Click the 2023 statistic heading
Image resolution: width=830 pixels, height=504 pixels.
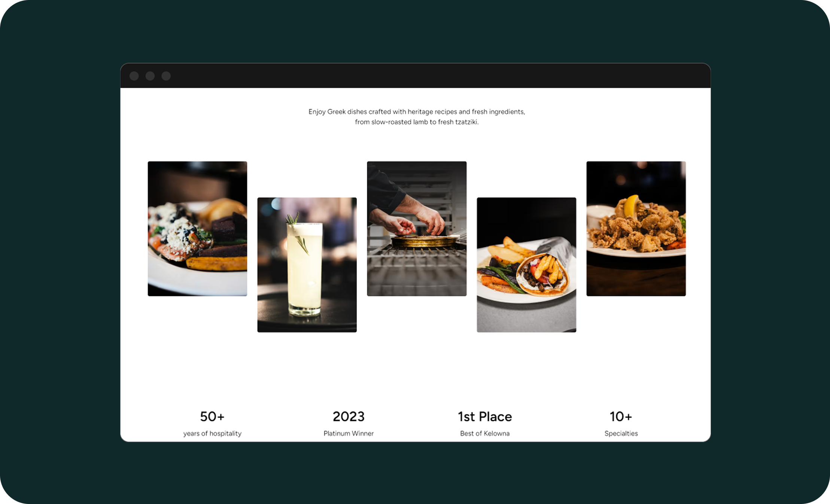click(x=349, y=416)
